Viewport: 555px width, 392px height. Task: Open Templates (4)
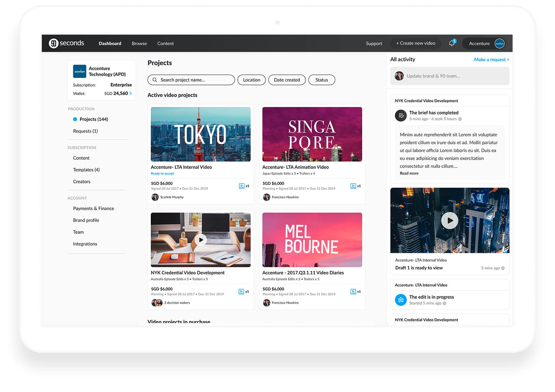coord(86,170)
